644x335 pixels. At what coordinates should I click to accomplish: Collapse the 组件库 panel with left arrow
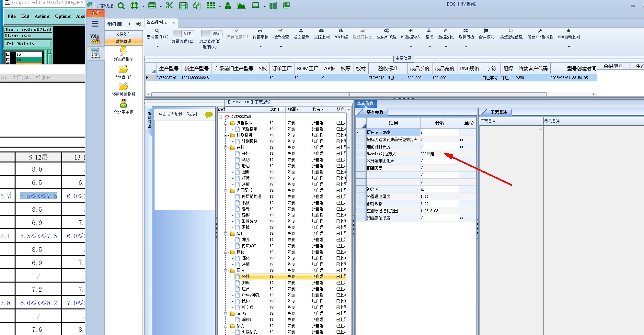tap(130, 24)
